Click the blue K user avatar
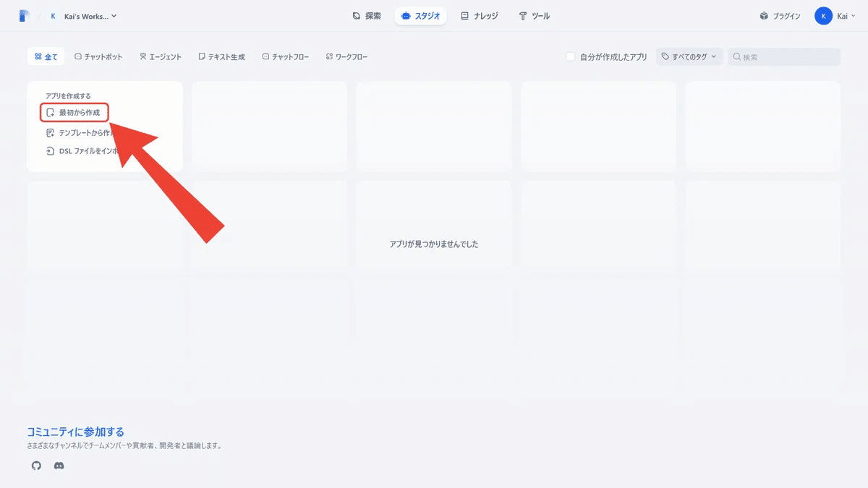Screen dimensions: 868x488 click(823, 16)
